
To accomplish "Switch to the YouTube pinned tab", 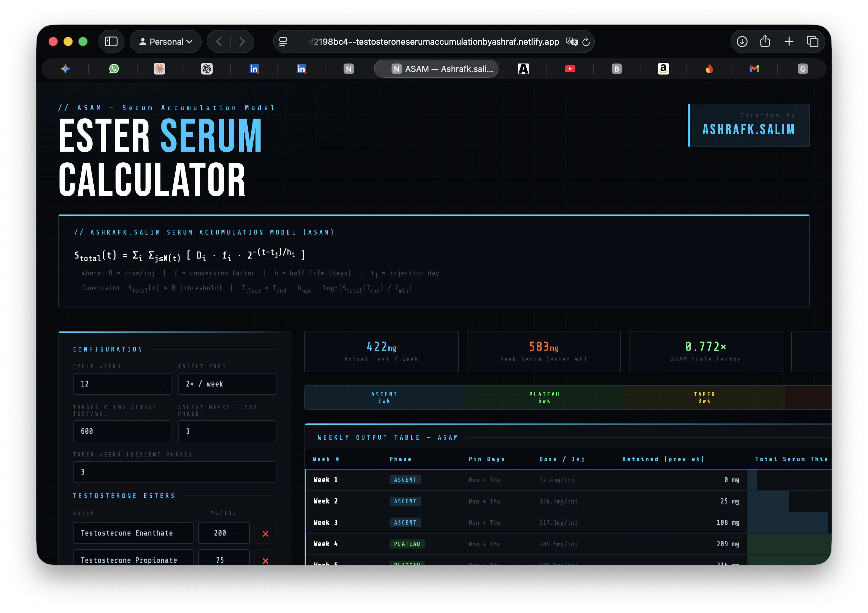I will (x=570, y=69).
